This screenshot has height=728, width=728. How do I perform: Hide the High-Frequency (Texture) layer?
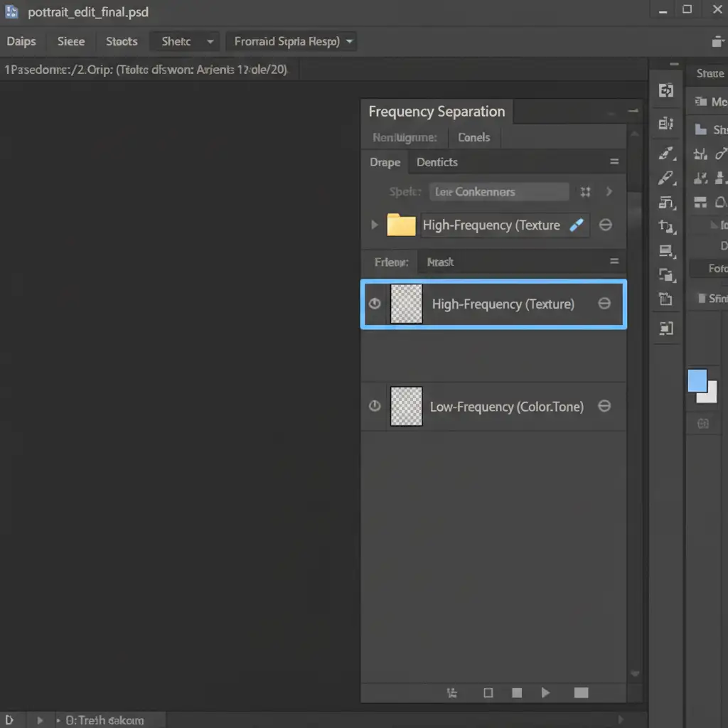[375, 304]
